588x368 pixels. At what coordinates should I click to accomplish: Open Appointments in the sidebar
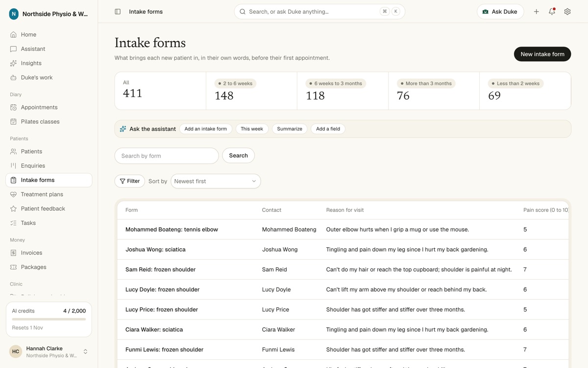click(49, 107)
